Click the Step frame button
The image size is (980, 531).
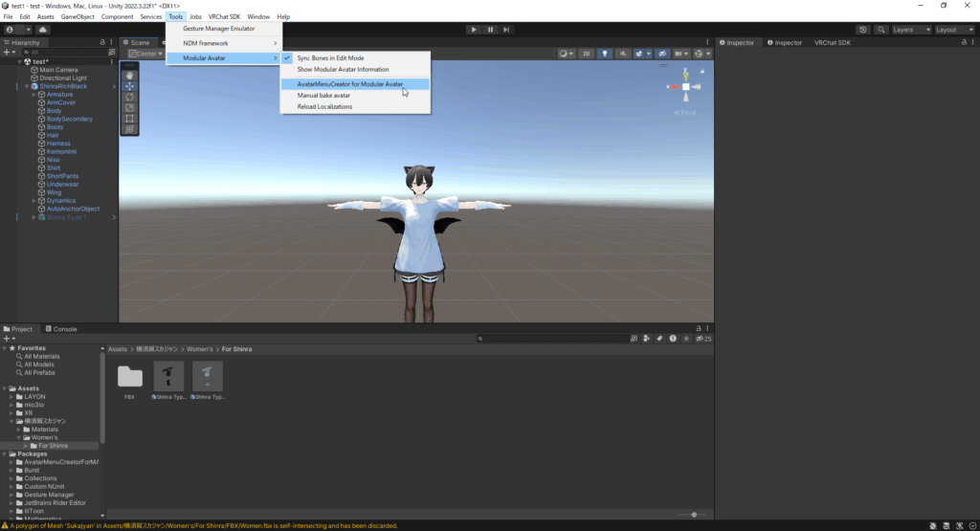[506, 30]
